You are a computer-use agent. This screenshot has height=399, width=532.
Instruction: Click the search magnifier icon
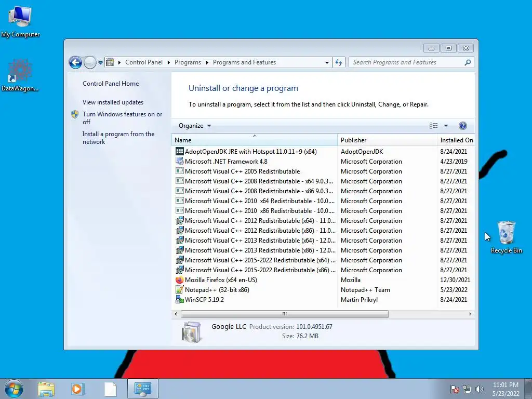point(468,62)
